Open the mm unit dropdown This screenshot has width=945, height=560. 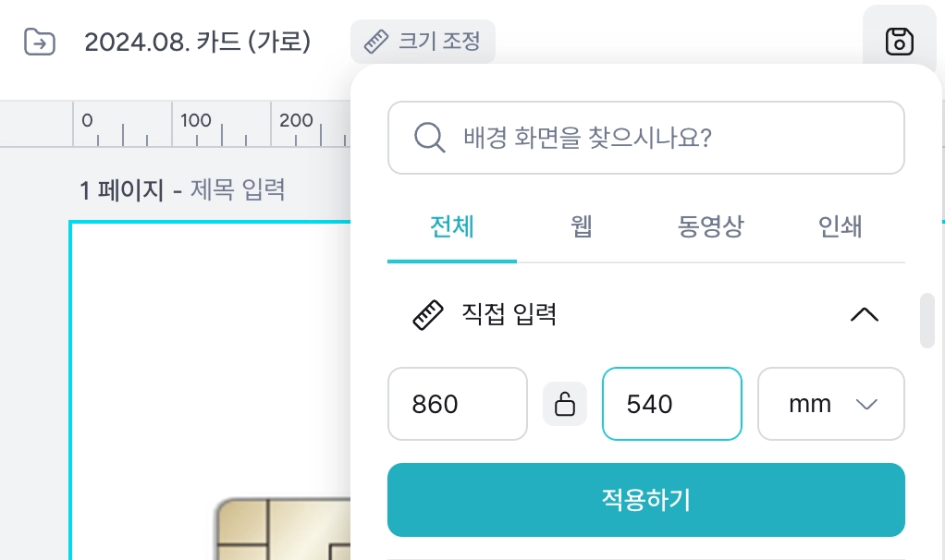(830, 404)
